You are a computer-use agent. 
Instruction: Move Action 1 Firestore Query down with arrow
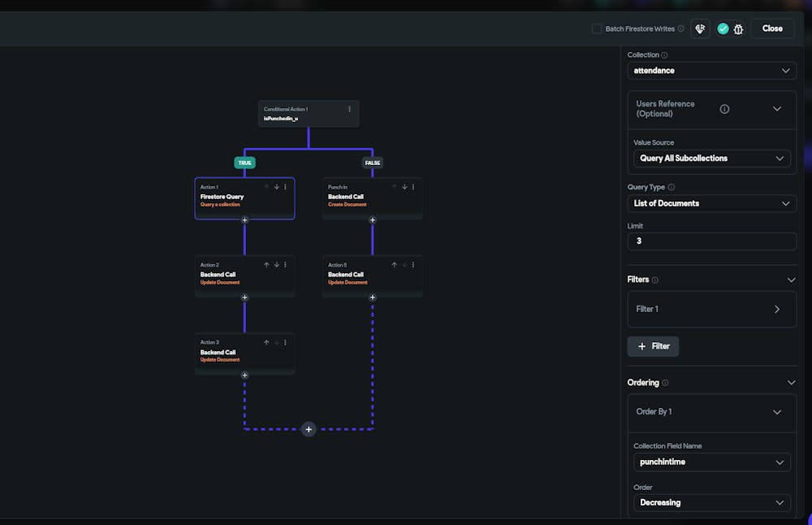276,187
